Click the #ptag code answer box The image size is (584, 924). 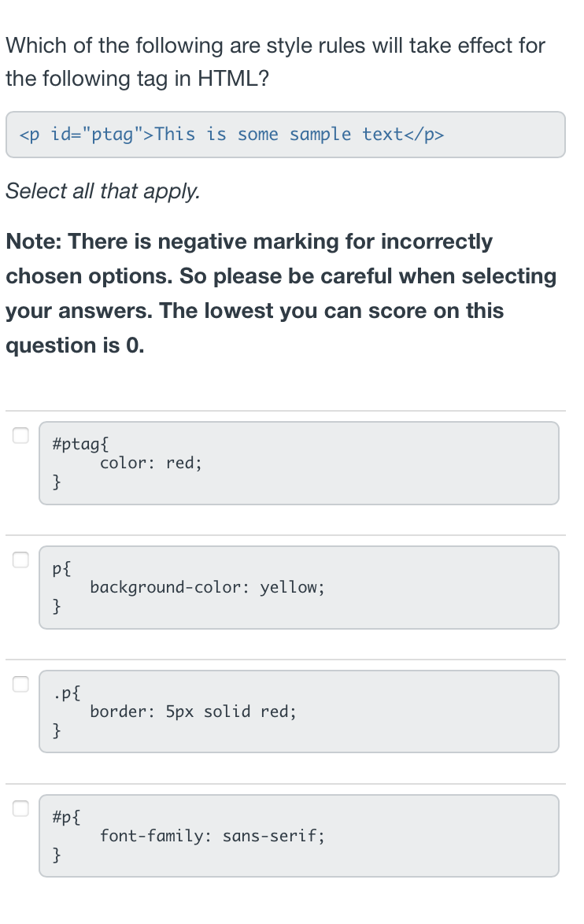tap(298, 462)
